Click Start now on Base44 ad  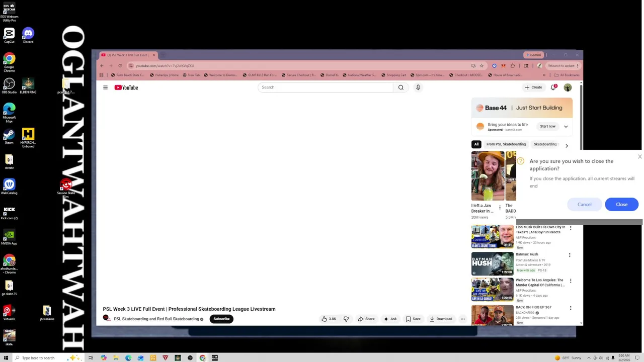point(547,127)
